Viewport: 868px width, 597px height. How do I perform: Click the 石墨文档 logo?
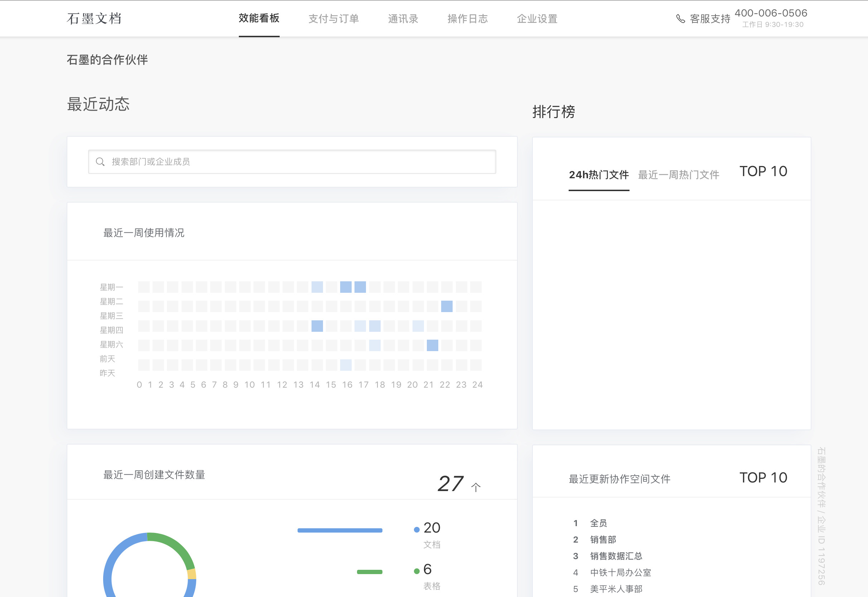click(94, 19)
